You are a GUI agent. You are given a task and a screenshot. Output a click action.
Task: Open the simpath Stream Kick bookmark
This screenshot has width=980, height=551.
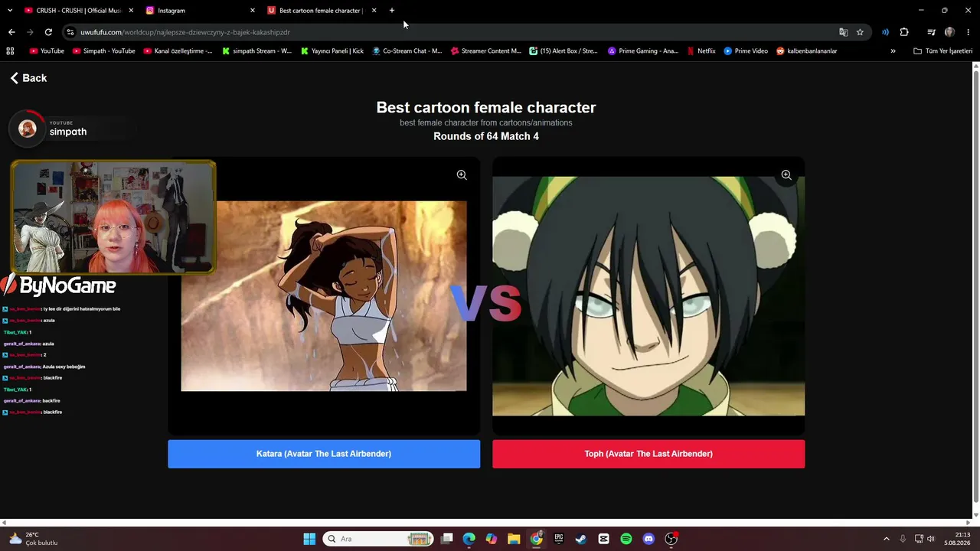click(257, 51)
